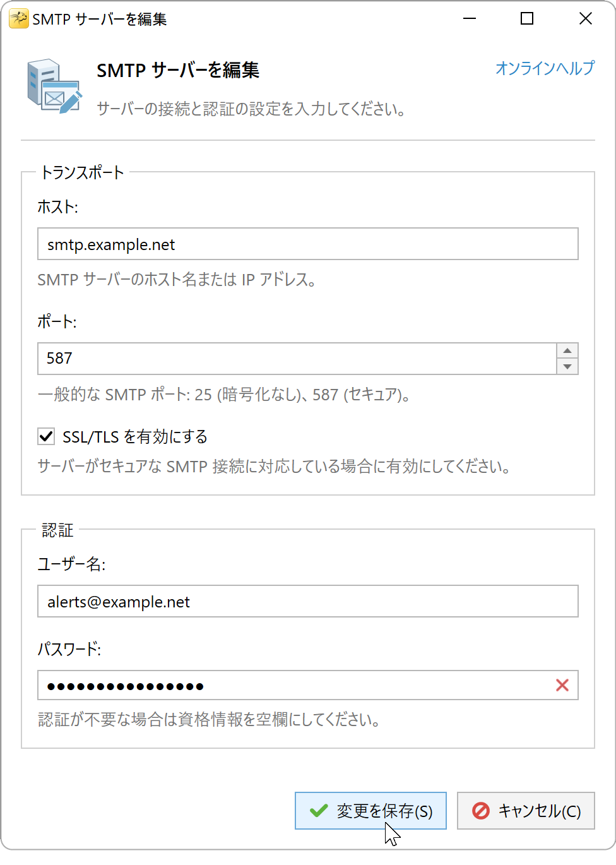616x865 pixels.
Task: Click the app icon in title bar
Action: tap(18, 19)
